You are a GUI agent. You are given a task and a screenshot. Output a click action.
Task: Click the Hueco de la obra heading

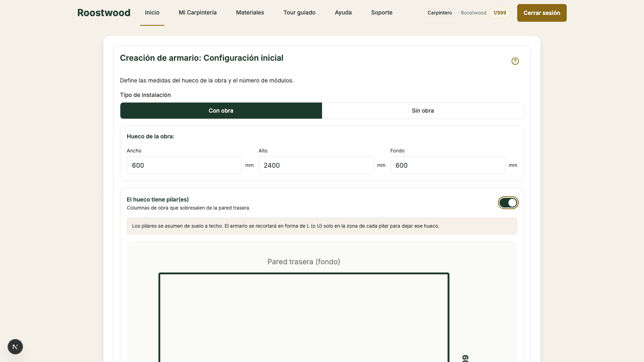[x=151, y=136]
